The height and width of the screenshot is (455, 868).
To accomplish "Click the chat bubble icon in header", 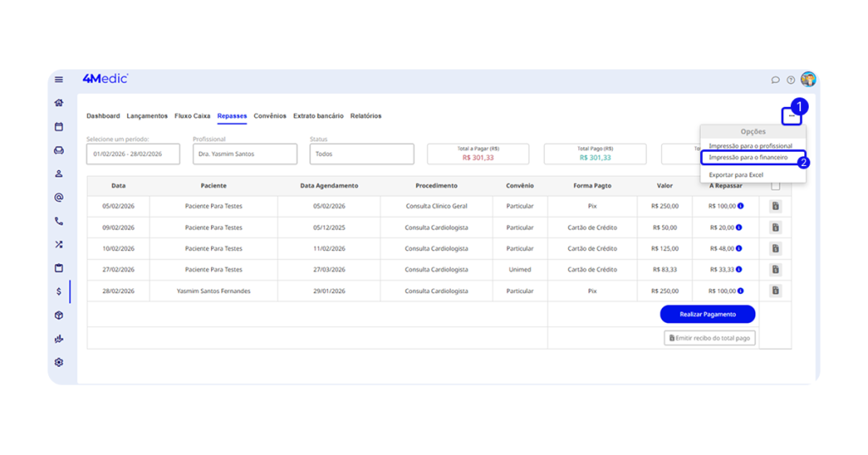I will coord(775,80).
